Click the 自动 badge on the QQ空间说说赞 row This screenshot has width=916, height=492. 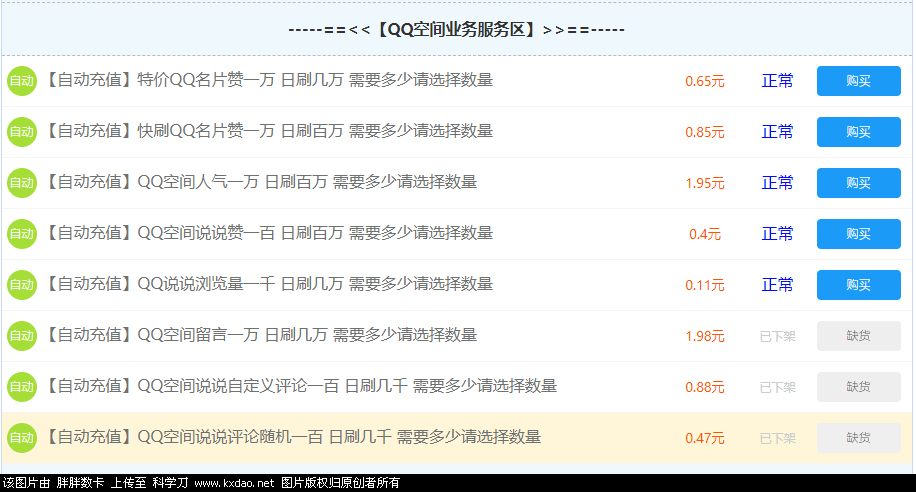pos(22,234)
